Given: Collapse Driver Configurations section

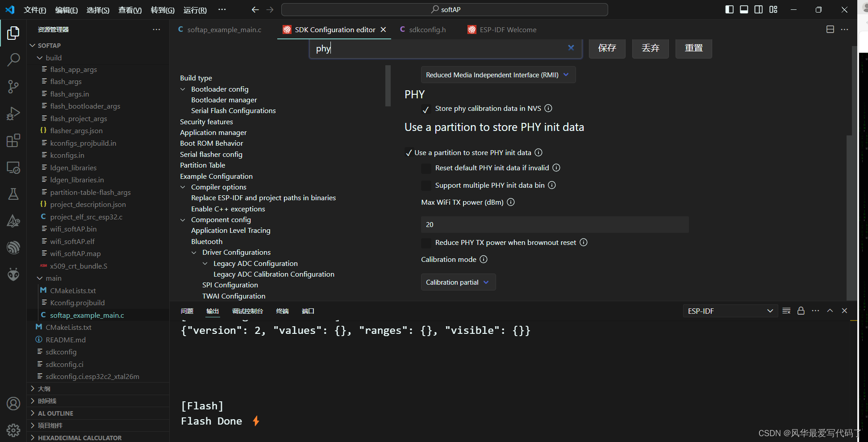Looking at the screenshot, I should pos(194,253).
